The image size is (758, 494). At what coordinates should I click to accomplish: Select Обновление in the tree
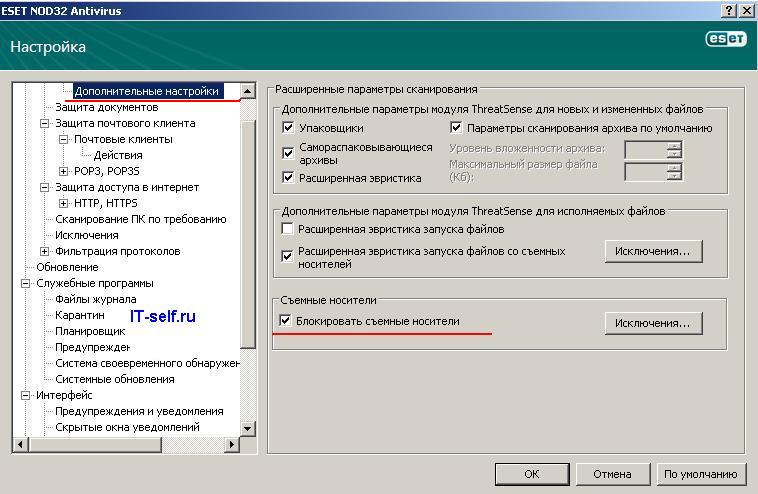67,267
